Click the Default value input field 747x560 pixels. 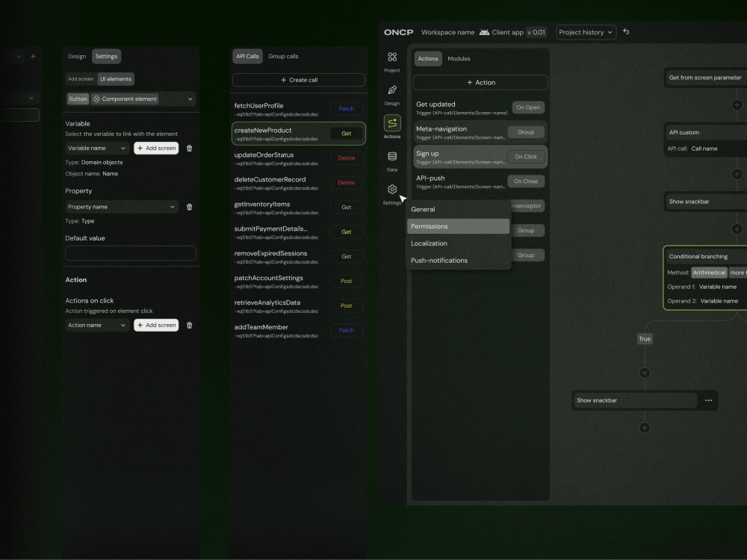coord(131,253)
